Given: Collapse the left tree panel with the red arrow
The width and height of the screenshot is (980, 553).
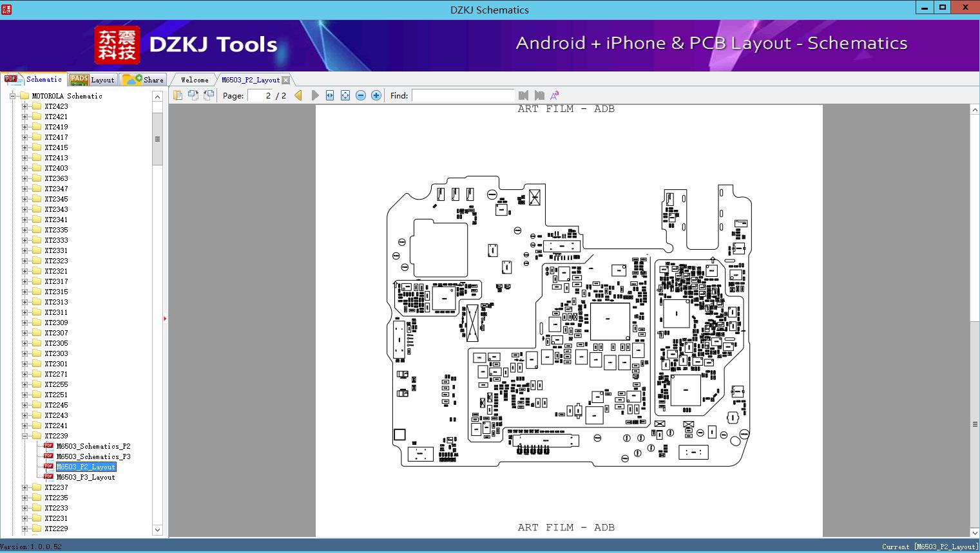Looking at the screenshot, I should tap(165, 318).
